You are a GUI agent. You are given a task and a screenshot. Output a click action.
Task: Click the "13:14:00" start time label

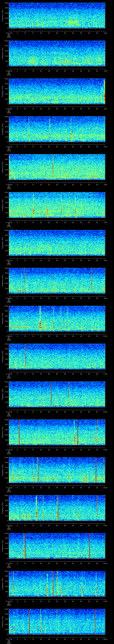[x=9, y=525]
